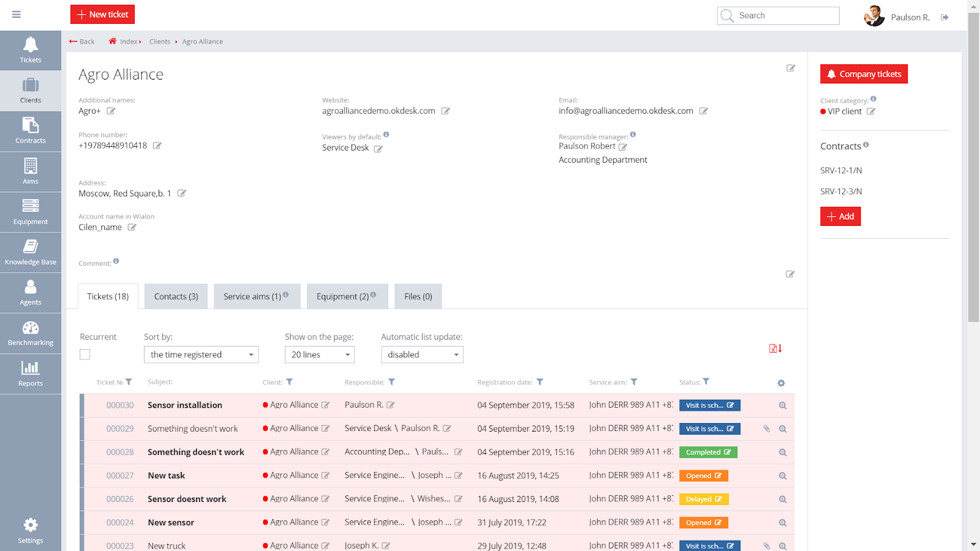This screenshot has width=980, height=551.
Task: Create a New ticket
Action: [x=102, y=14]
